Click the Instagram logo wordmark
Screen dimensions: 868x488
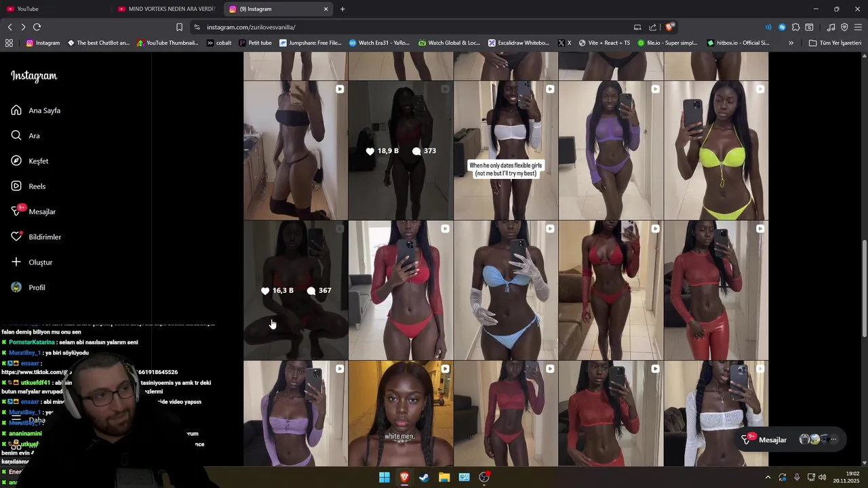coord(34,76)
